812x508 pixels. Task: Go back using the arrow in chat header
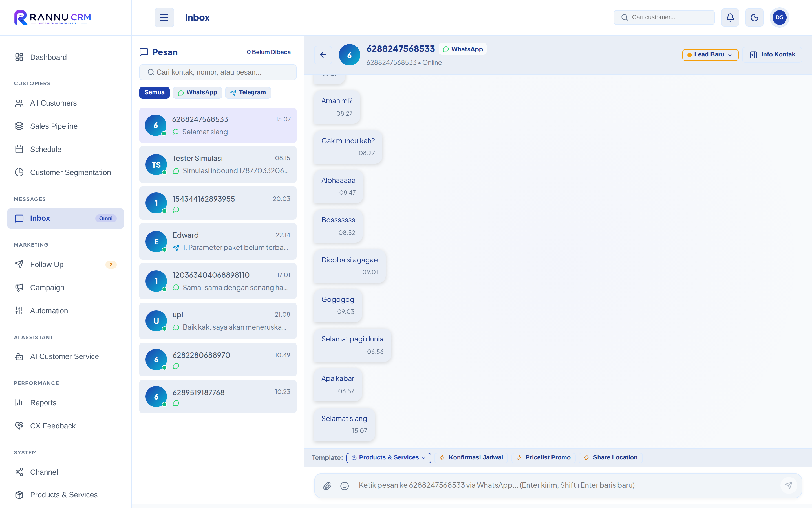tap(323, 55)
